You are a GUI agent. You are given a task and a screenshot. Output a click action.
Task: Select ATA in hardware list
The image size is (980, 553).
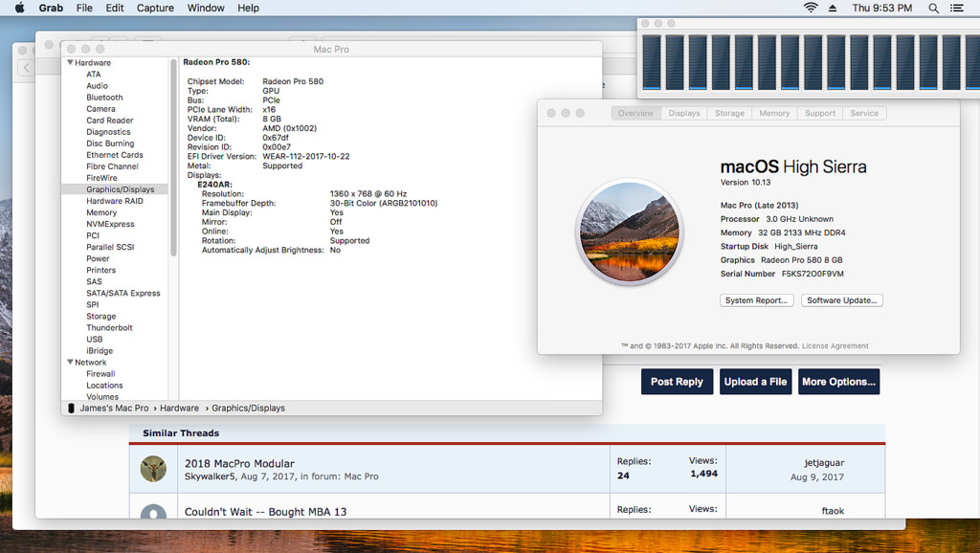[93, 75]
